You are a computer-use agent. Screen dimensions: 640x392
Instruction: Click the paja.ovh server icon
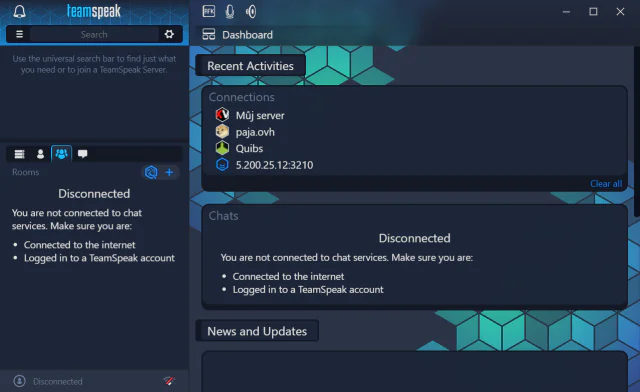(x=222, y=131)
